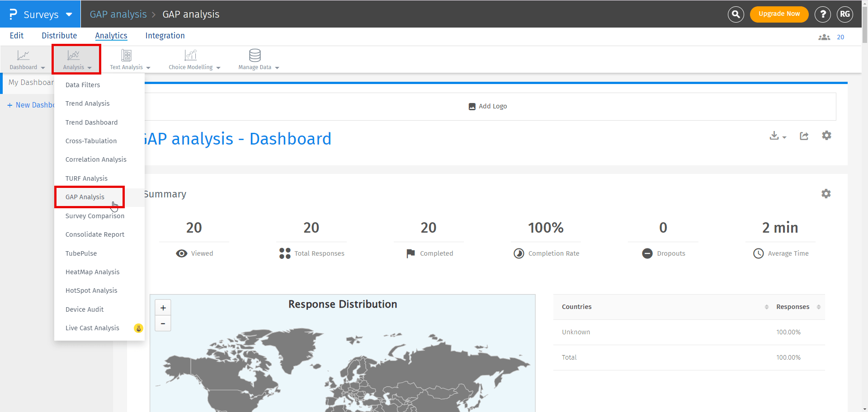Click the RG user avatar
Image resolution: width=868 pixels, height=412 pixels.
(844, 14)
